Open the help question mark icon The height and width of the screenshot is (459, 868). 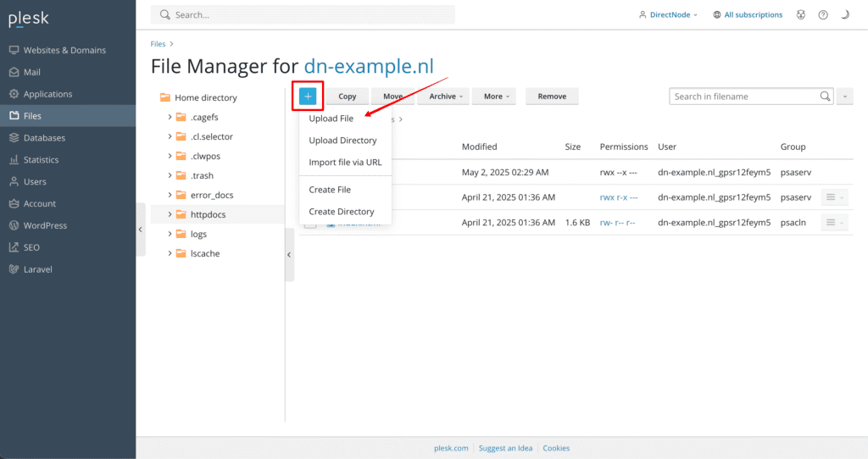[x=822, y=15]
